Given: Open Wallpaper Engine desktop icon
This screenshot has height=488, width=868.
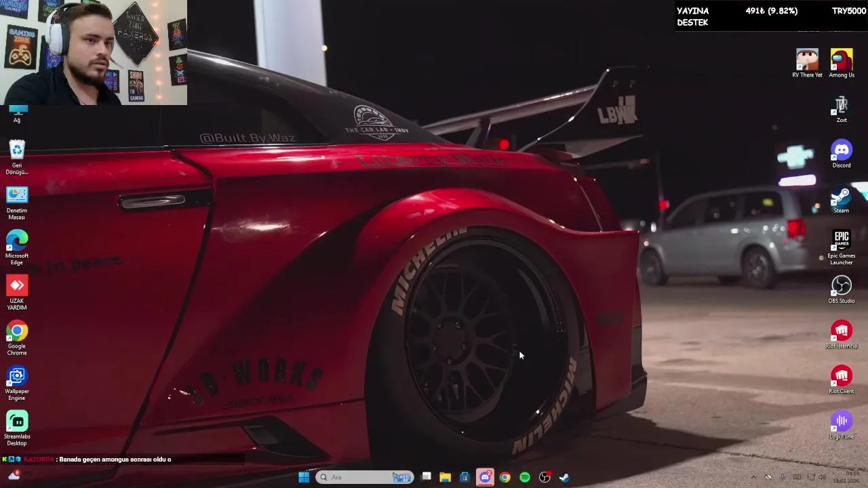Looking at the screenshot, I should point(17,383).
